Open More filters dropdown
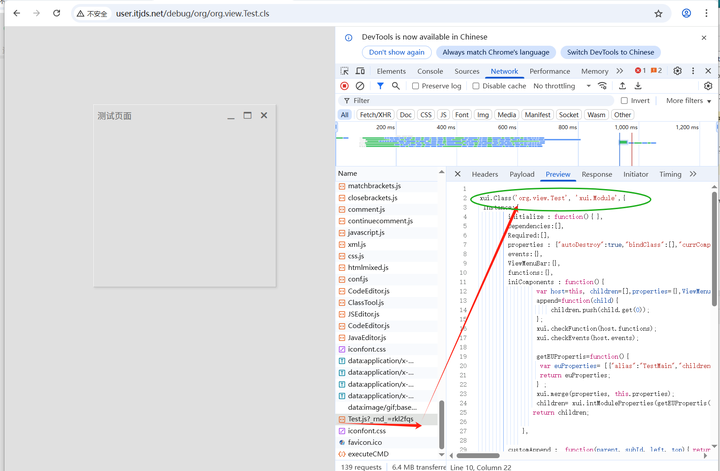 point(688,101)
